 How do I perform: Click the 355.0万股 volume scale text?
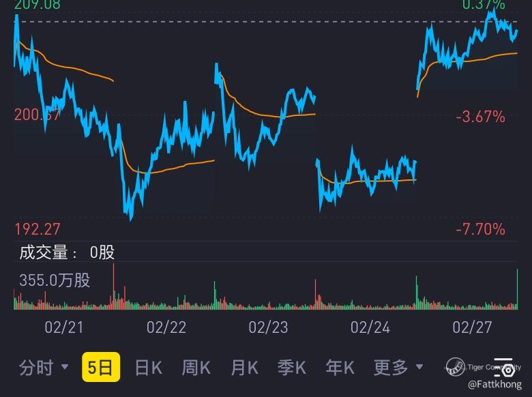55,280
